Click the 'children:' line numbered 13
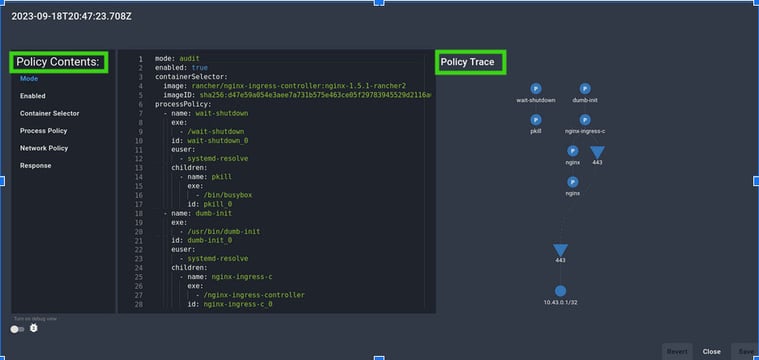Image resolution: width=759 pixels, height=360 pixels. pyautogui.click(x=189, y=168)
